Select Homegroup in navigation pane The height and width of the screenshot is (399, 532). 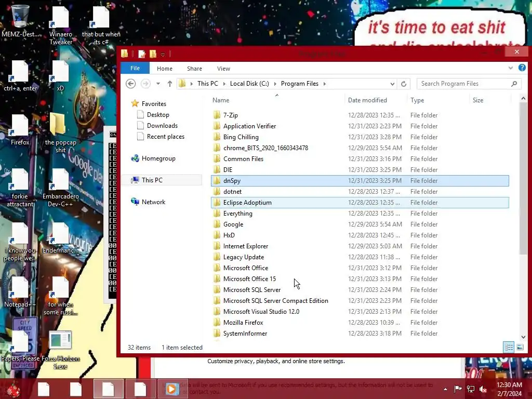158,158
